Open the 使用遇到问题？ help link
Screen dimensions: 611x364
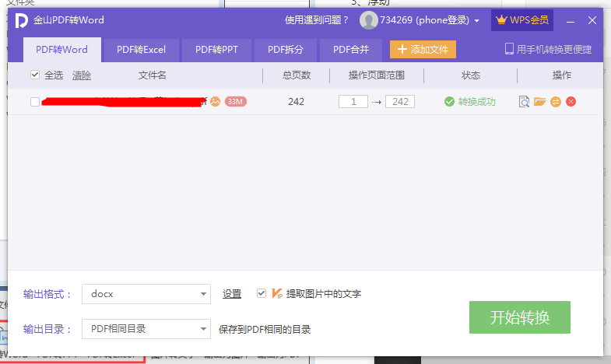(x=317, y=20)
